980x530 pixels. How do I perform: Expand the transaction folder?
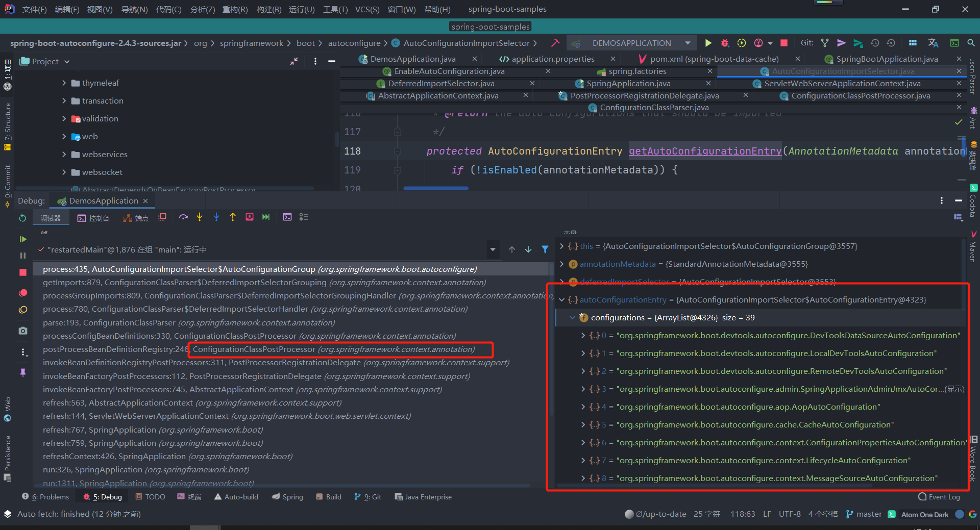point(64,100)
